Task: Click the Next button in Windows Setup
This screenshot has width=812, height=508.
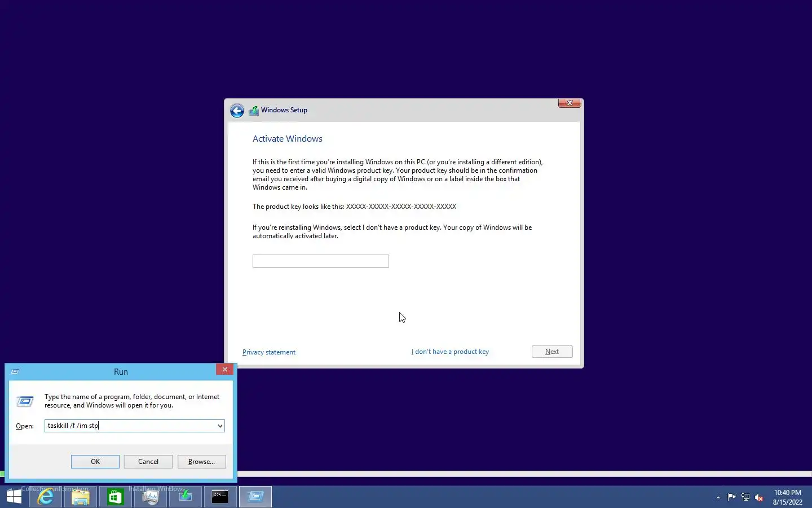Action: tap(552, 352)
